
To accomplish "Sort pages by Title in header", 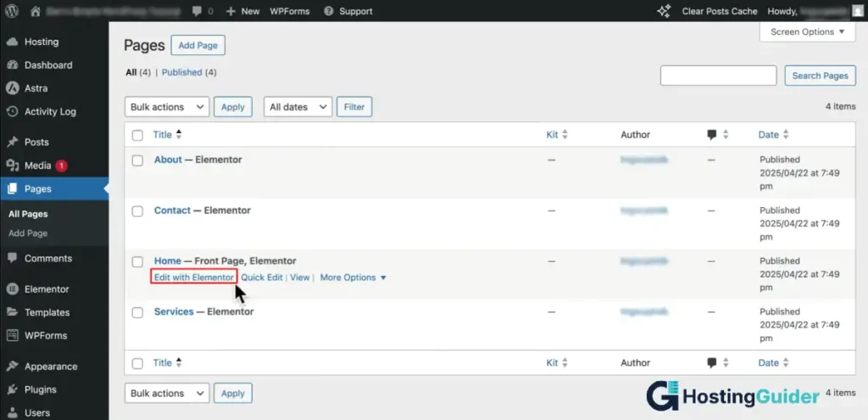I will (167, 135).
